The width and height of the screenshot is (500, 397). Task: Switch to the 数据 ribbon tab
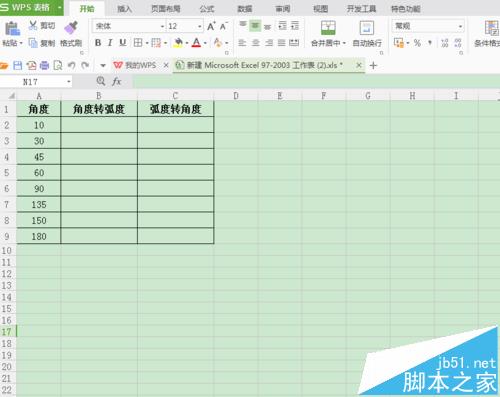pyautogui.click(x=244, y=9)
